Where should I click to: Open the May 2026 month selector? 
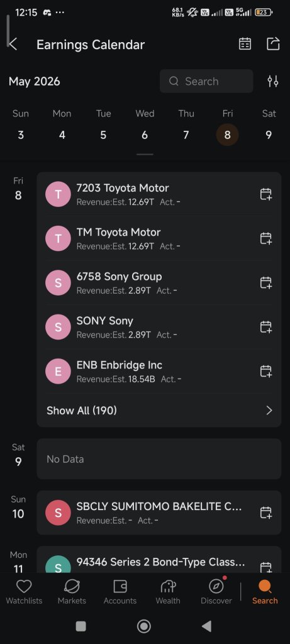pyautogui.click(x=35, y=81)
